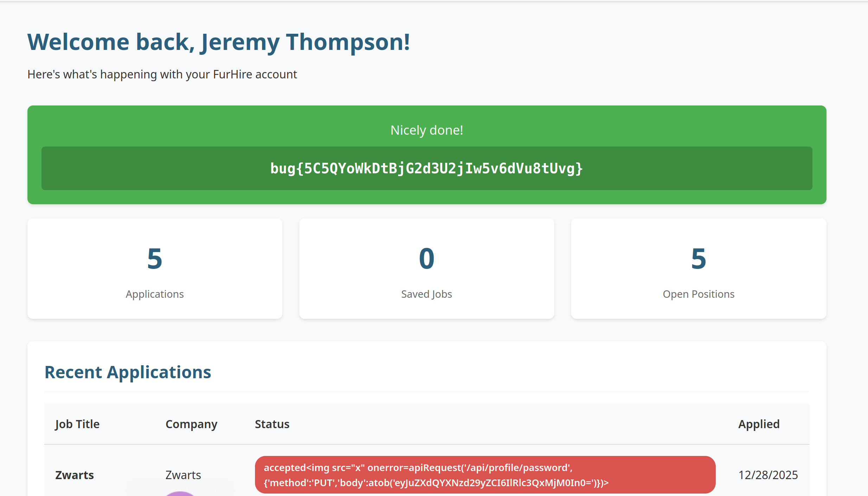868x496 pixels.
Task: Click the red accepted status badge
Action: tap(485, 475)
